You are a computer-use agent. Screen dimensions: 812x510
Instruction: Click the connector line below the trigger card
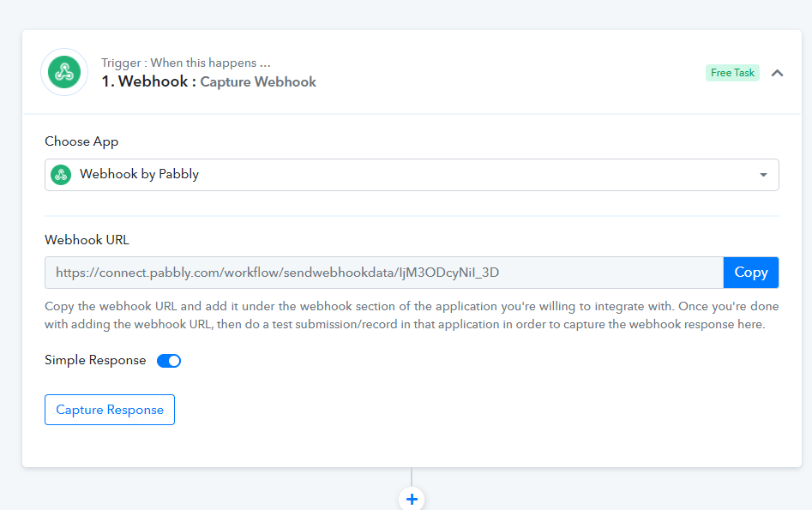click(x=412, y=477)
